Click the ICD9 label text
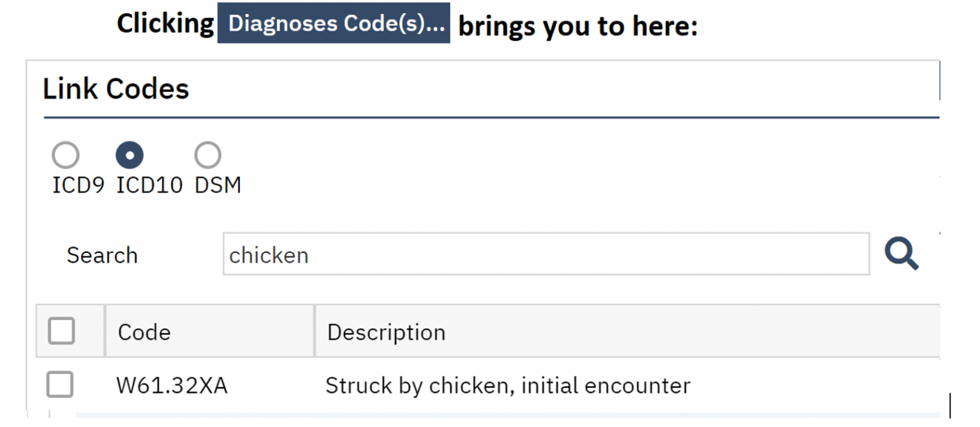Screen dimensions: 980x427 78,185
